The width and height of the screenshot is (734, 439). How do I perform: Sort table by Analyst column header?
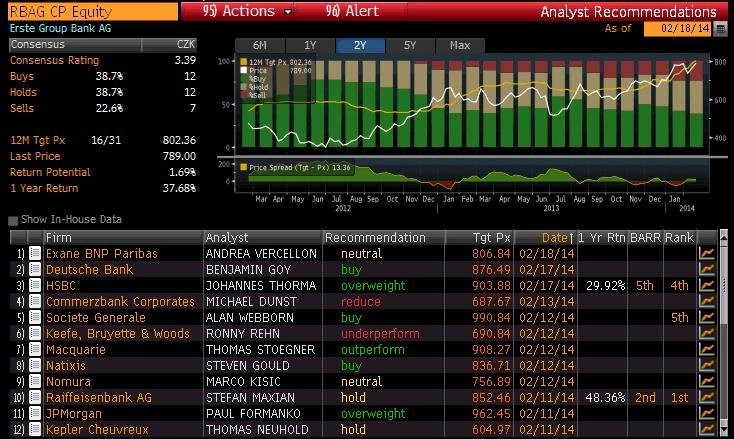[263, 238]
